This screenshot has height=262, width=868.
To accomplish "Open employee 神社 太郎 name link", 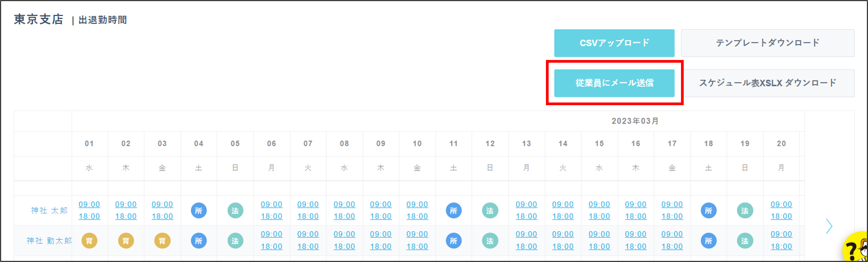I will click(49, 210).
